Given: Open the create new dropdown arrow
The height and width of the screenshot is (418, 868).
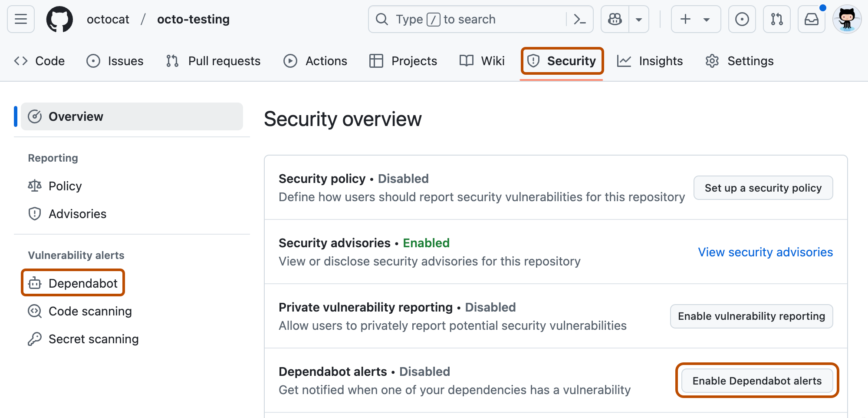Looking at the screenshot, I should coord(707,19).
